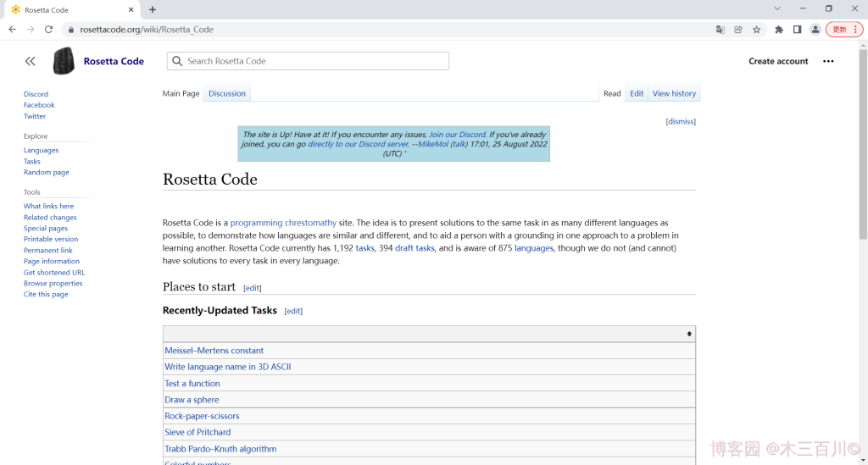868x465 pixels.
Task: Collapse the sidebar with double-chevron icon
Action: pyautogui.click(x=31, y=61)
